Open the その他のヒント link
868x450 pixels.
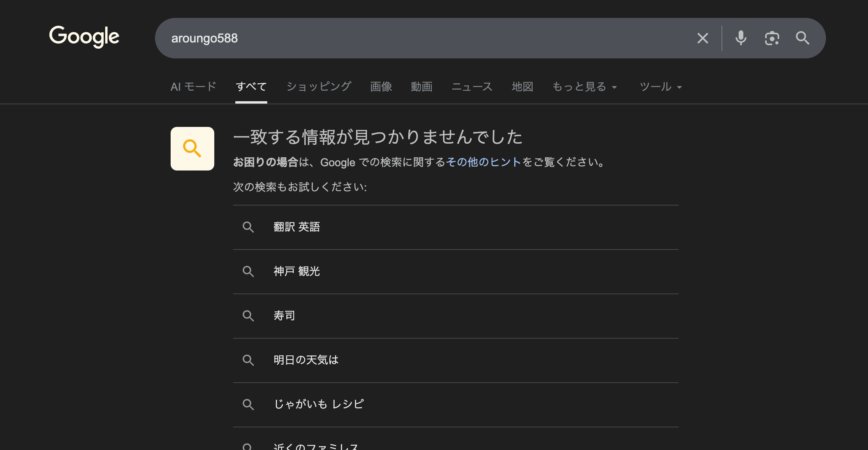pos(483,162)
